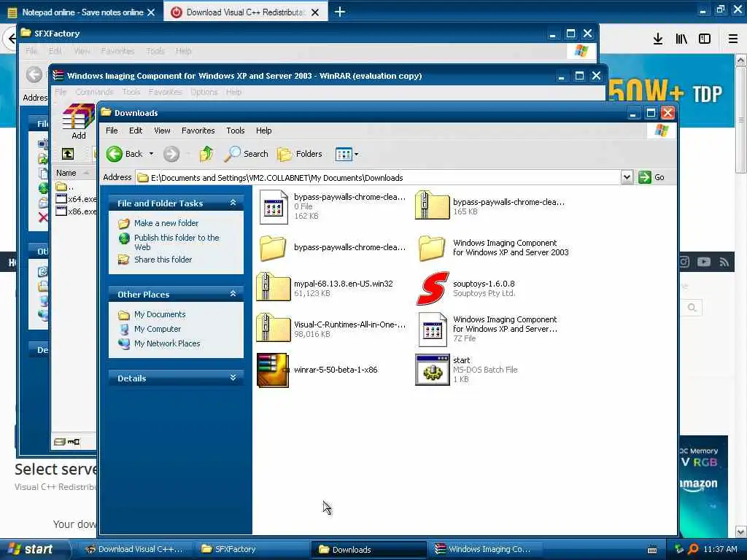The width and height of the screenshot is (747, 560).
Task: Click the Forward arrow in Downloads toolbar
Action: [x=171, y=154]
